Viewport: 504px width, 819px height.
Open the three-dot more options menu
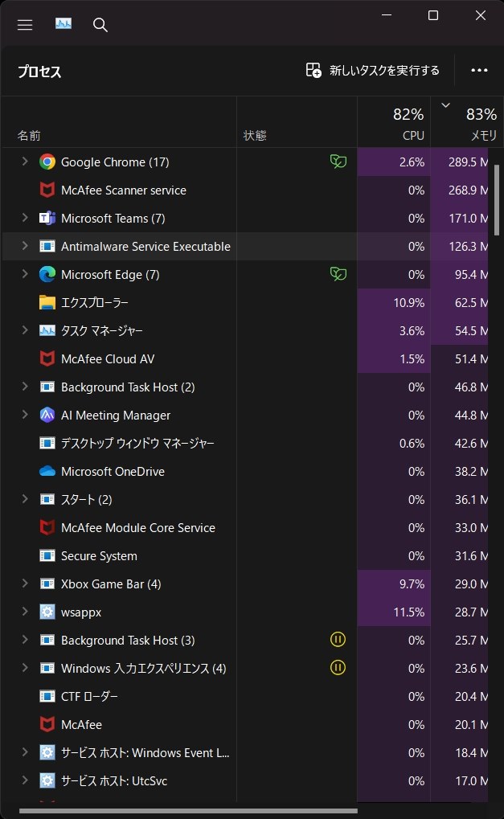click(x=480, y=71)
